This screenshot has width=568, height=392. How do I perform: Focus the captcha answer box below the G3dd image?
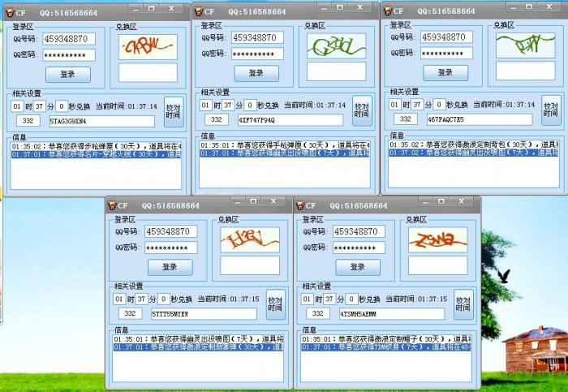[x=336, y=71]
